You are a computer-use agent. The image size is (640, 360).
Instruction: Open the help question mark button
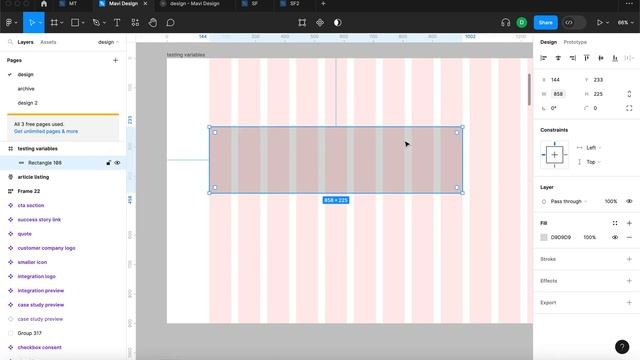tap(622, 347)
